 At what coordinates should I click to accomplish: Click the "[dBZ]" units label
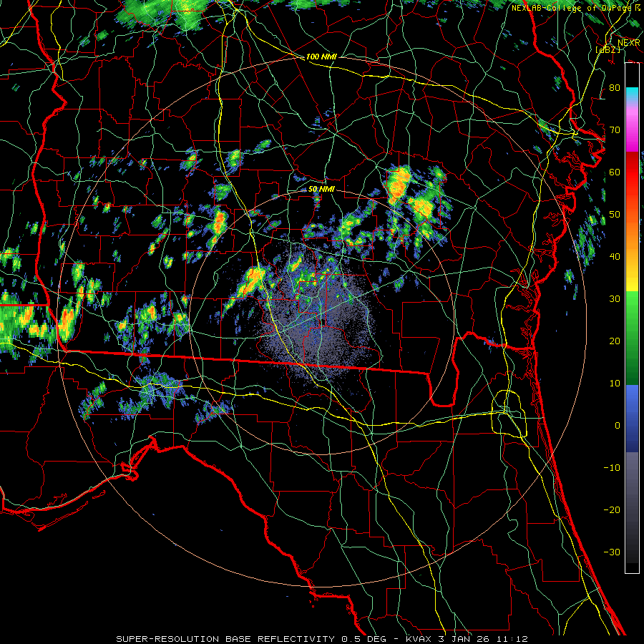[609, 49]
